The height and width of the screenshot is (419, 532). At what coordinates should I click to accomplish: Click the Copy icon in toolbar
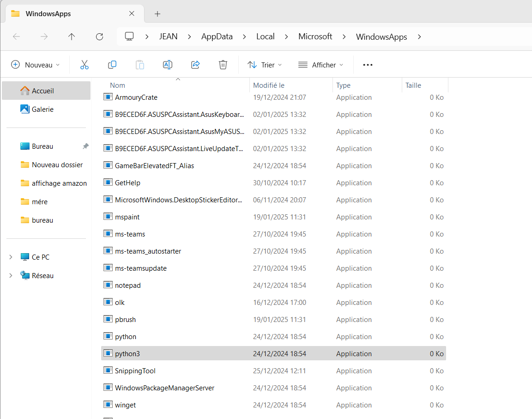112,65
